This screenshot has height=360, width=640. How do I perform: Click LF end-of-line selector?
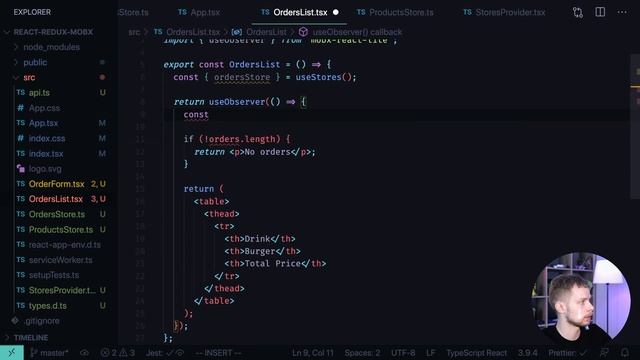[431, 353]
